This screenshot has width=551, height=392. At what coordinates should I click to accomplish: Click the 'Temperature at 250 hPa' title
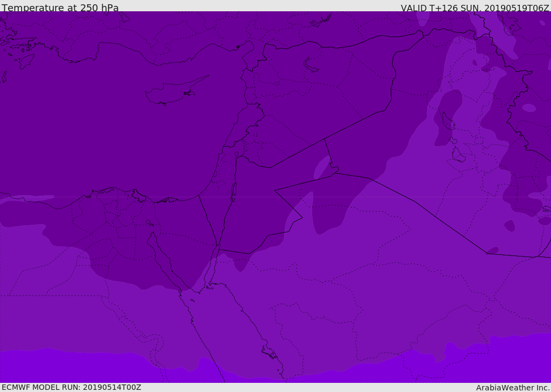tap(60, 8)
